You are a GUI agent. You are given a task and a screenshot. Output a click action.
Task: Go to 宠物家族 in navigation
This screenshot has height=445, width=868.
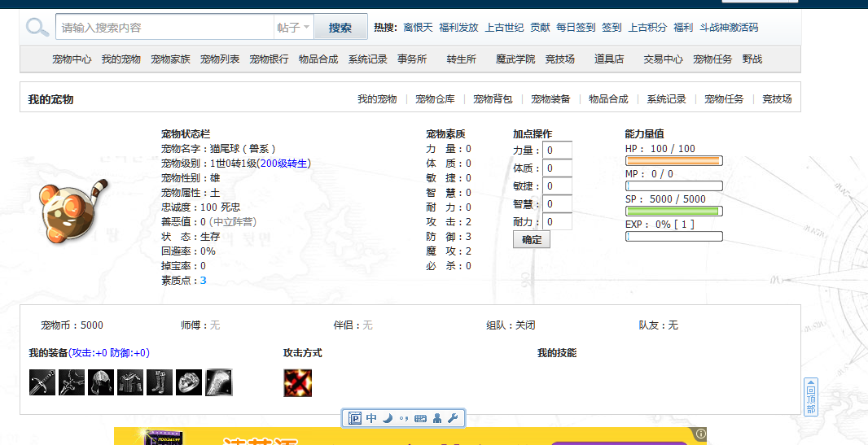point(170,59)
